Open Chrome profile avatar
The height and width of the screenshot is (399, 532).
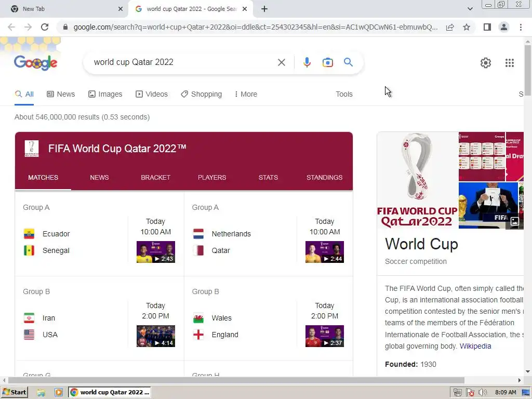[x=504, y=27]
